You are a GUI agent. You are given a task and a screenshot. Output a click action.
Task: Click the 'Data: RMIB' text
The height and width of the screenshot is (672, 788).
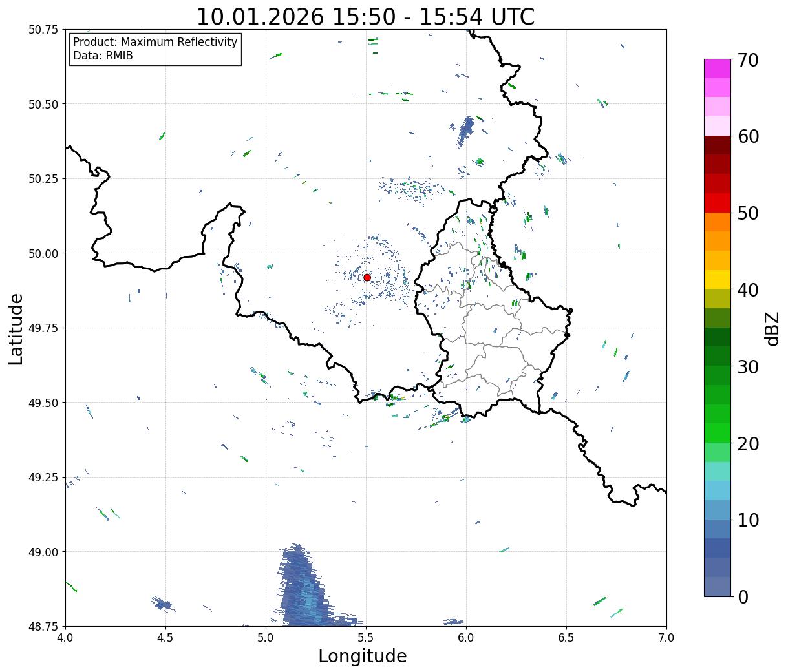coord(103,56)
